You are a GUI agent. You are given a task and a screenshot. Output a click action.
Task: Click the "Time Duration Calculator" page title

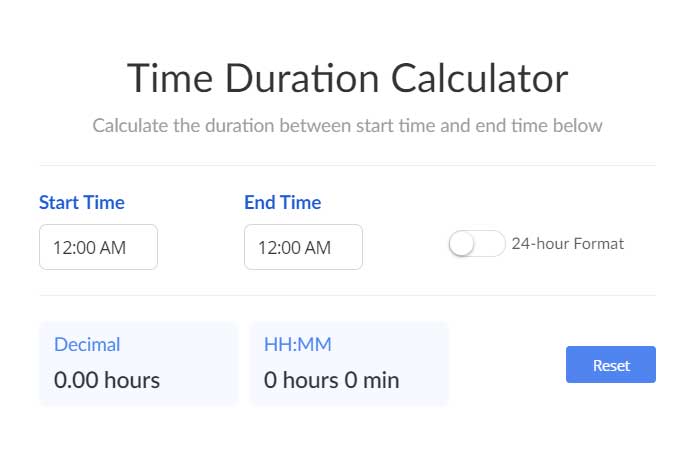348,79
